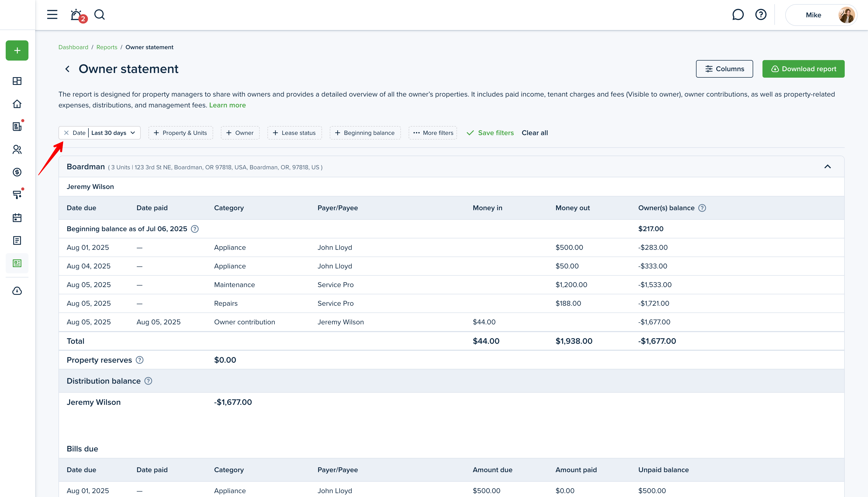Select the Aug 04, 2025 Appliance row
The image size is (868, 497).
(451, 266)
